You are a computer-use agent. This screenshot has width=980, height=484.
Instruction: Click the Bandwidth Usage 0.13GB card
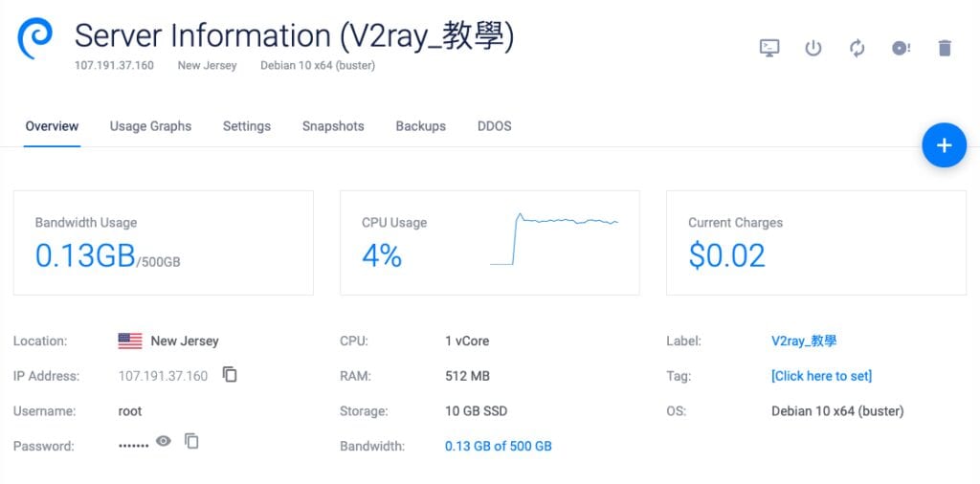(163, 243)
